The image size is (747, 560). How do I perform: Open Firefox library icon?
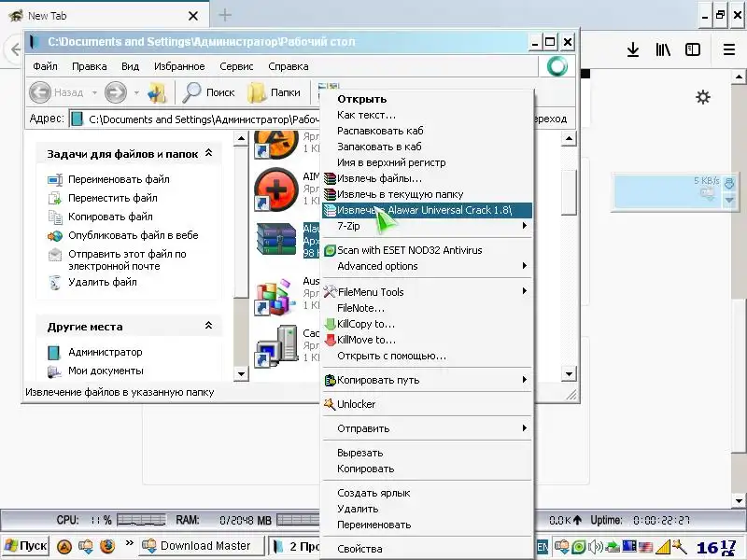point(663,49)
